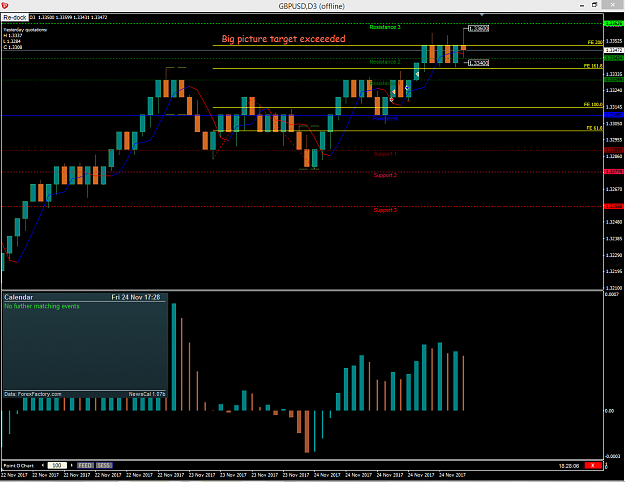
Task: Click the 'Point 0 Chart' label
Action: tap(19, 466)
